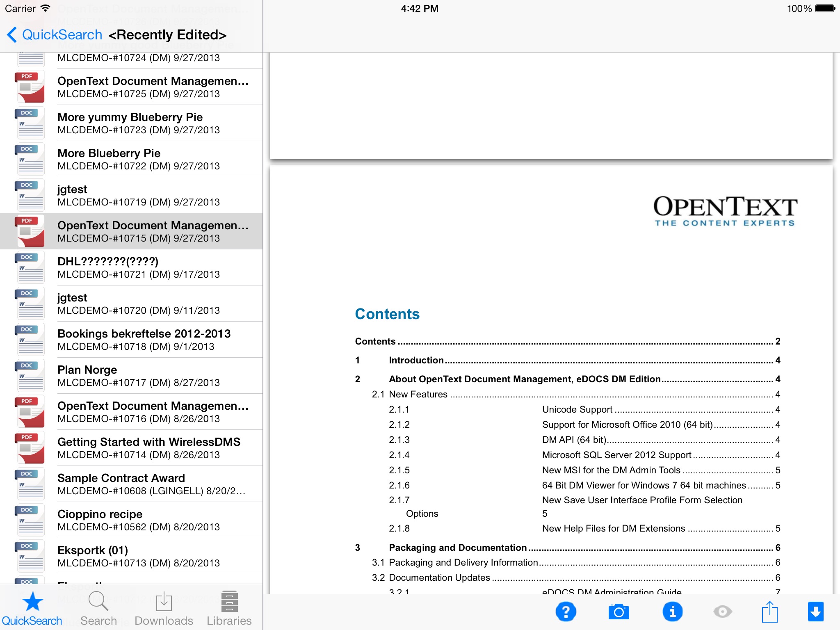Viewport: 840px width, 630px height.
Task: Jump to 'Unicode Support' entry
Action: 584,409
